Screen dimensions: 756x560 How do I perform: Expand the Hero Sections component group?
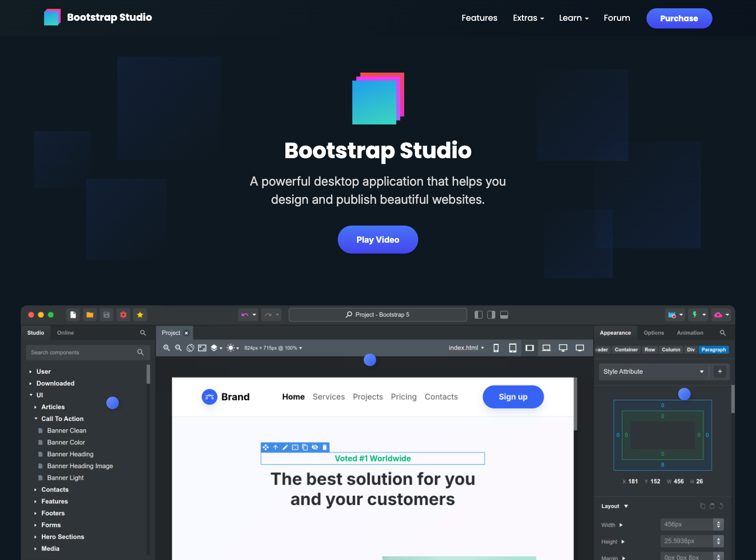[62, 537]
